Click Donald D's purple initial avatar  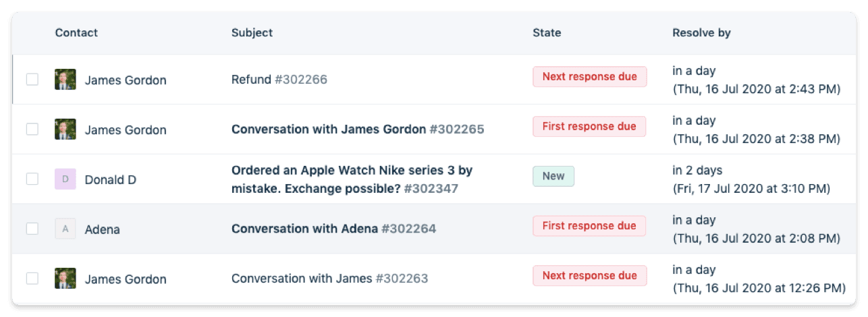point(65,179)
